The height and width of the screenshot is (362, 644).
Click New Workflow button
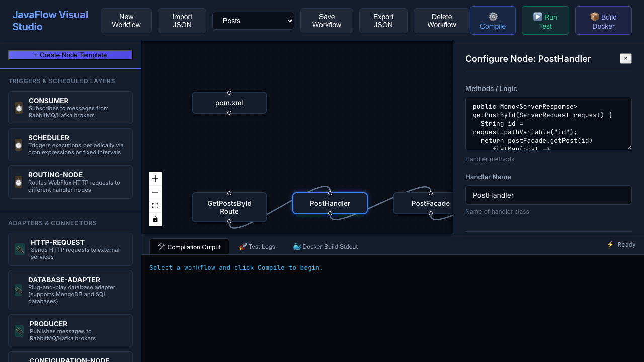pos(126,21)
